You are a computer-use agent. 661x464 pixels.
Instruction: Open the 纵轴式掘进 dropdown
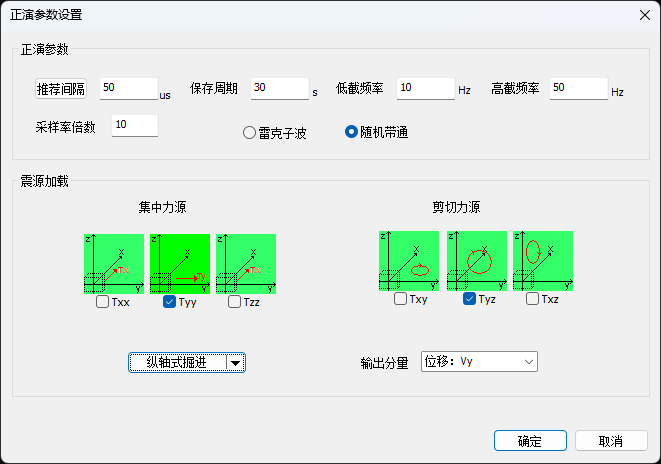(x=187, y=363)
